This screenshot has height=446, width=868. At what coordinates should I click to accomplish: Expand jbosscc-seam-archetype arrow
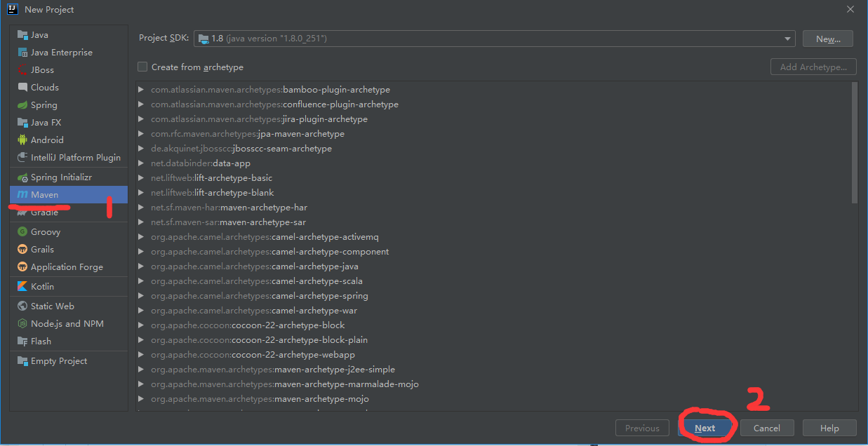[x=141, y=149]
